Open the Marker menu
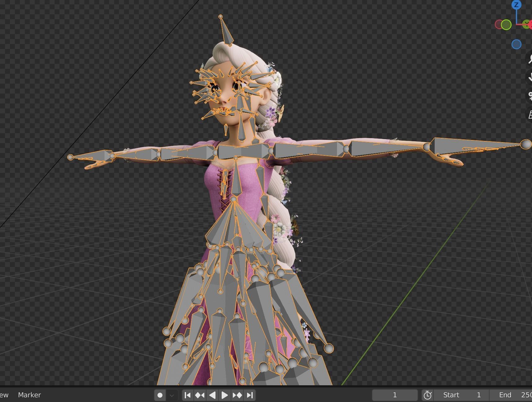Viewport: 532px width, 402px height. (29, 395)
